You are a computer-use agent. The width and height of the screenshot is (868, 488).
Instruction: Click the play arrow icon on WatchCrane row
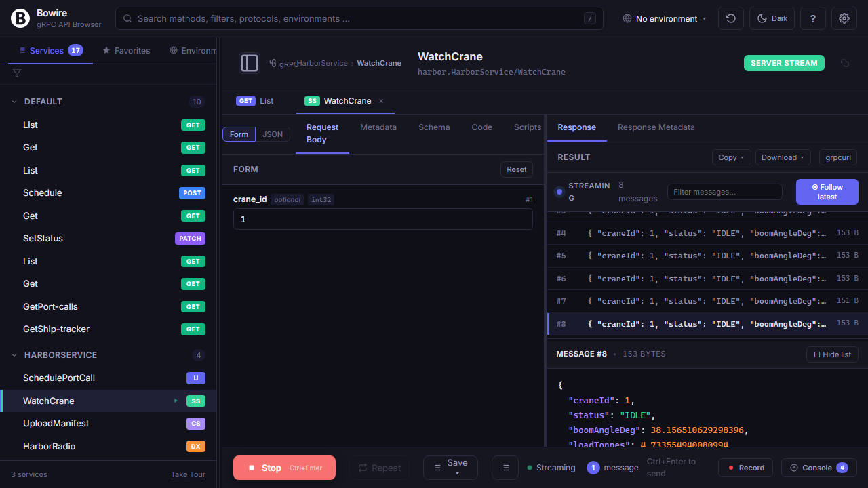176,401
